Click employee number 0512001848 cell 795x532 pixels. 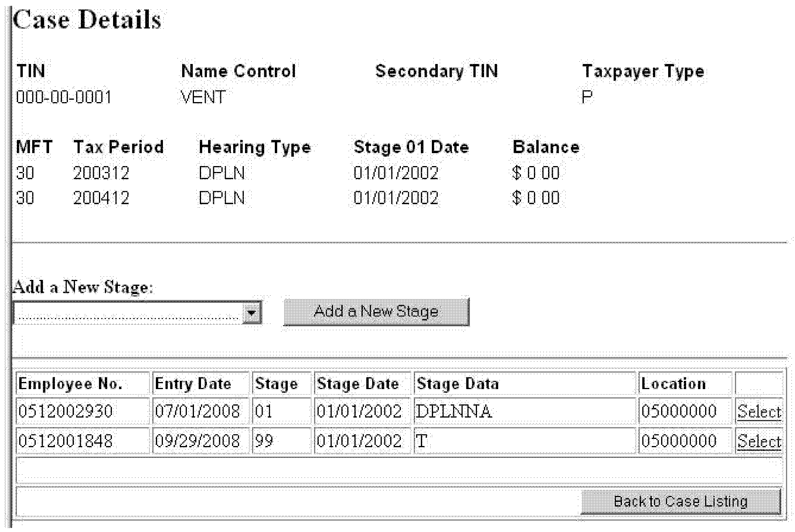66,441
